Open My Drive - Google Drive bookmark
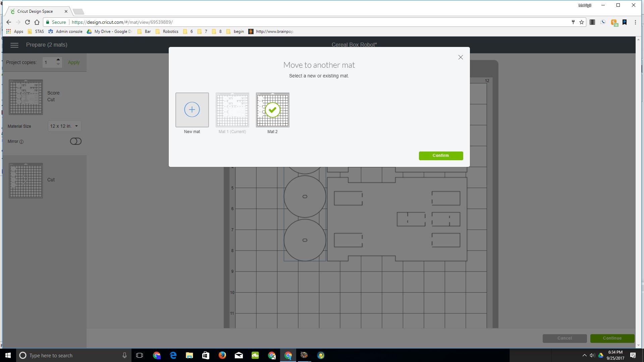Screen dimensions: 644x362 (110, 32)
